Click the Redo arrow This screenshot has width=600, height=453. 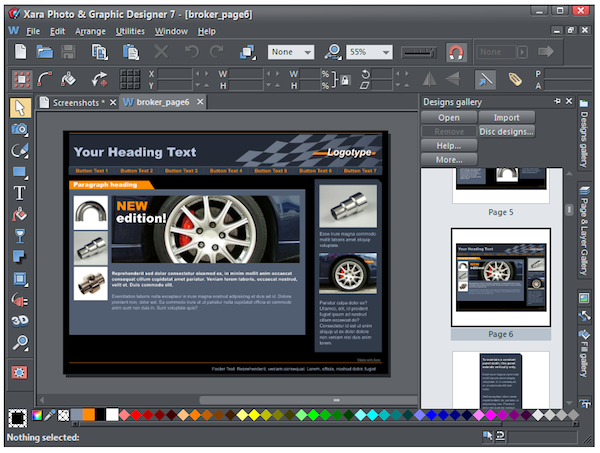217,51
